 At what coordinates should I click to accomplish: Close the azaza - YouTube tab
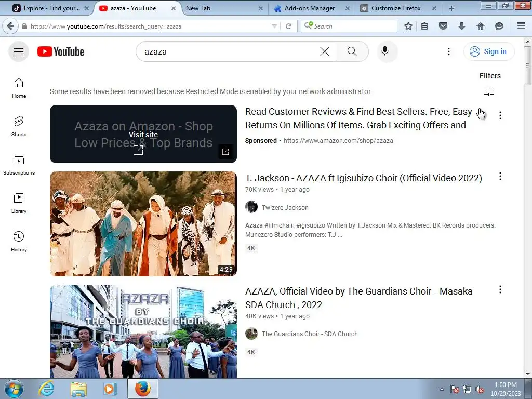tap(174, 8)
